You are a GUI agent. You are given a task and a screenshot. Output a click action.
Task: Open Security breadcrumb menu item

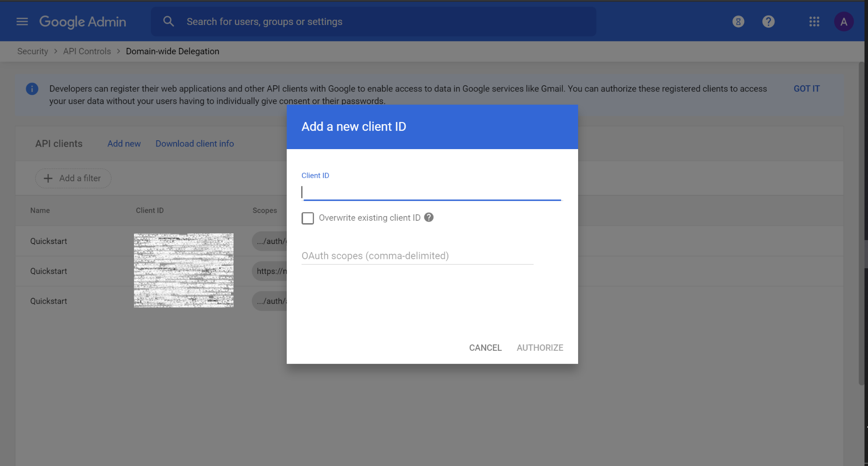(x=33, y=51)
